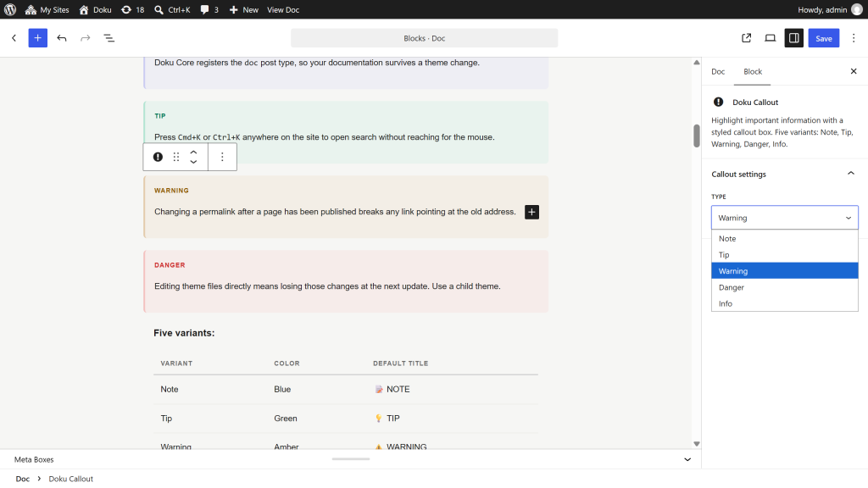Image resolution: width=868 pixels, height=488 pixels.
Task: Click the Doku Callout block type icon in toolbar
Action: [x=158, y=157]
